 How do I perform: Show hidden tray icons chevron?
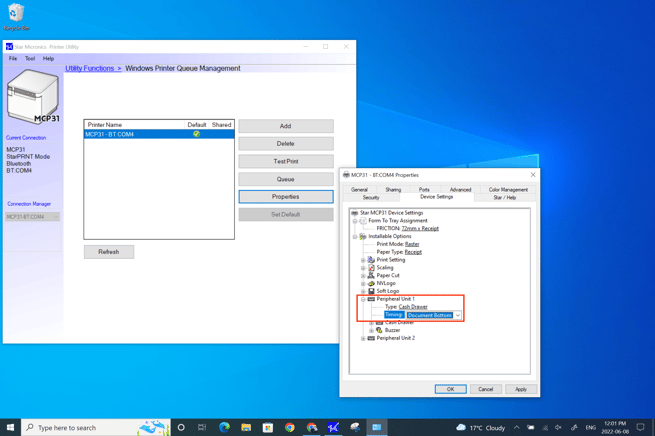click(x=517, y=428)
